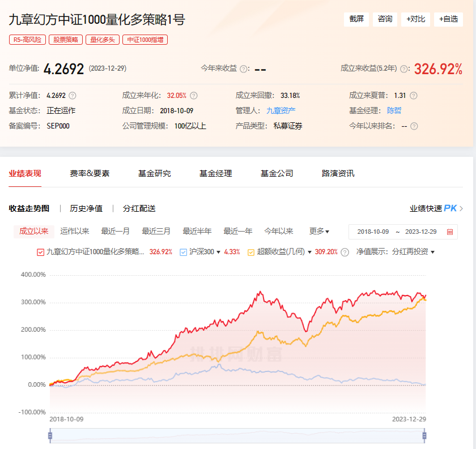Click help icon beside 成立来收益(5.2年)
476x449 pixels.
point(403,69)
